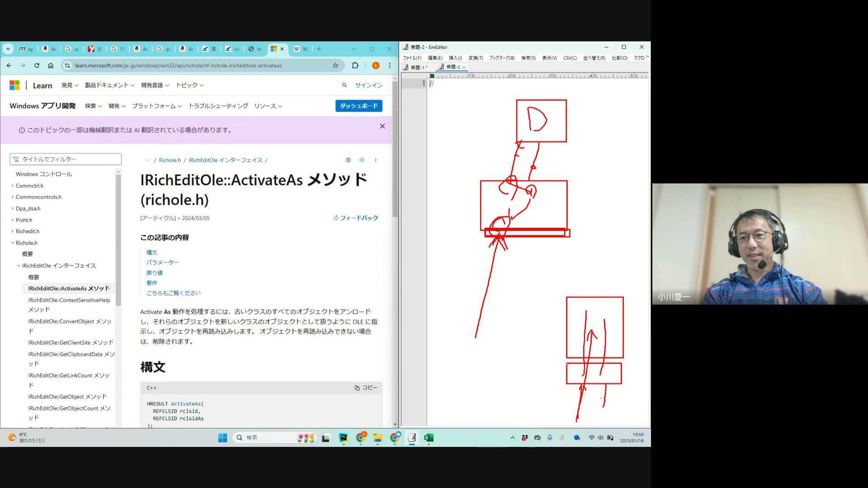The image size is (868, 488).
Task: Open the 開発言語 dropdown in header
Action: (x=155, y=85)
